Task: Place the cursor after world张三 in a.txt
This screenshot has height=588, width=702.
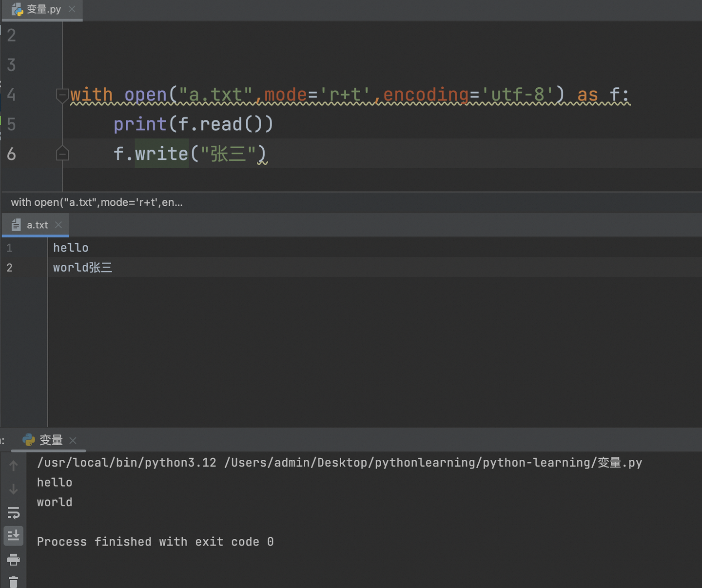Action: 113,267
